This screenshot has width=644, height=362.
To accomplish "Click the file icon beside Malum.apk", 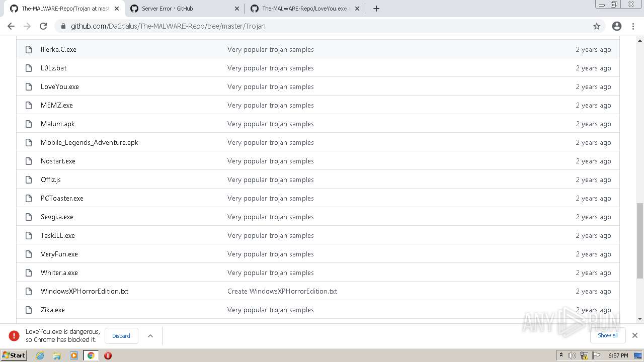I will 29,124.
